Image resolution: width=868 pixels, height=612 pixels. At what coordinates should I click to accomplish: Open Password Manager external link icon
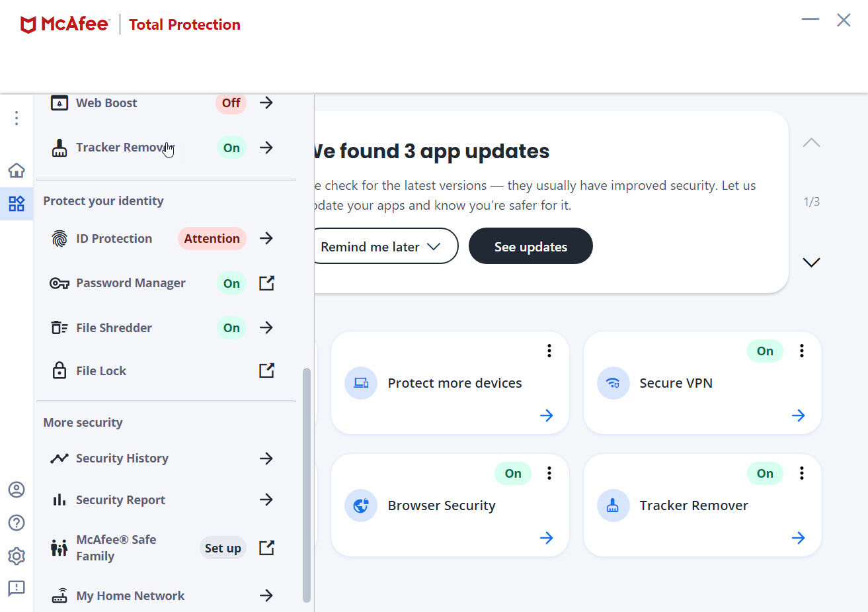coord(266,283)
